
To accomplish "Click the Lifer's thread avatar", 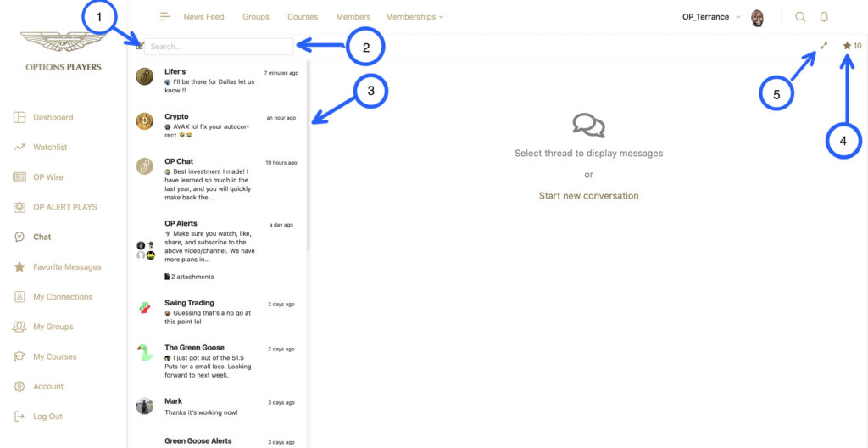I will pos(144,76).
